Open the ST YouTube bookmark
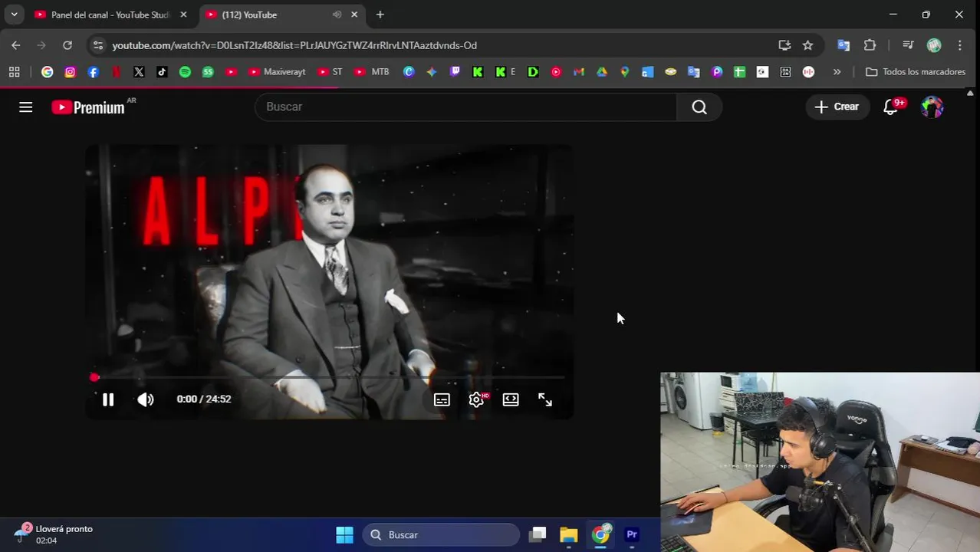The height and width of the screenshot is (552, 980). coord(330,71)
